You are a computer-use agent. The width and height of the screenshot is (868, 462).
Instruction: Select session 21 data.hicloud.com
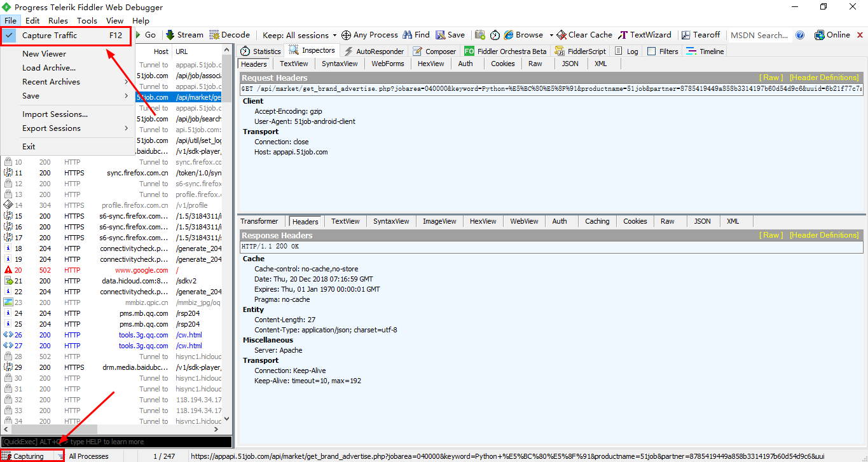112,281
